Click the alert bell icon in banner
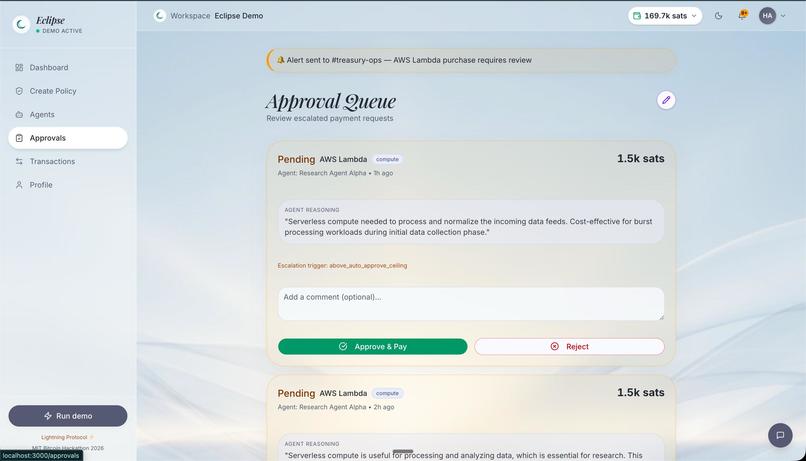806x461 pixels. point(281,60)
